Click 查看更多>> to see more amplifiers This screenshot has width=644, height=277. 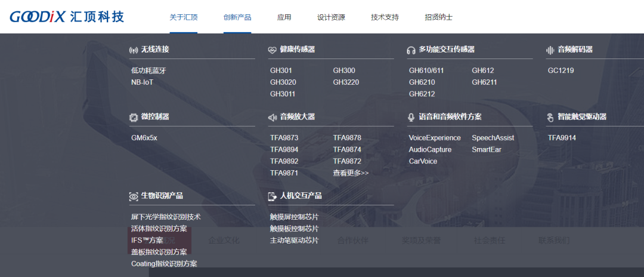tap(351, 173)
